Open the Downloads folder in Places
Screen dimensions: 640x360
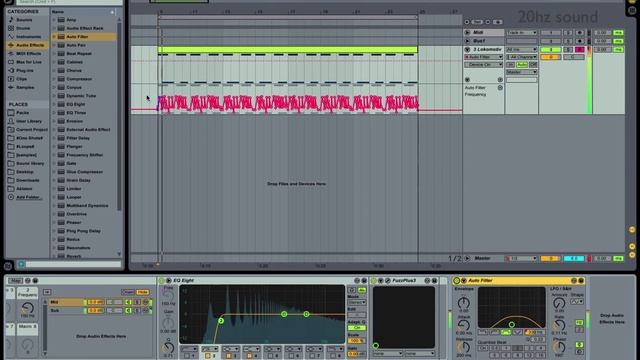coord(28,180)
